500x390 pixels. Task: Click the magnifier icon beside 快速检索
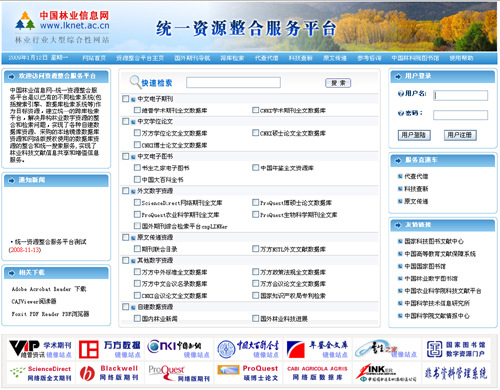[135, 82]
